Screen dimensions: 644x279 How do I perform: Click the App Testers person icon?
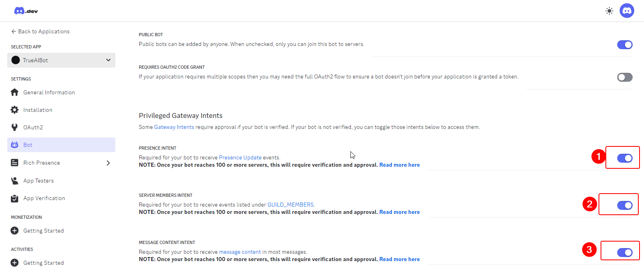click(15, 181)
